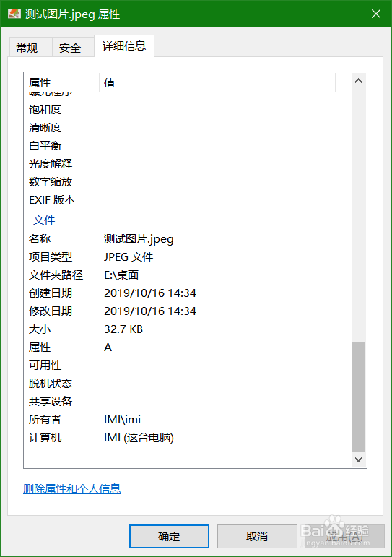Click the value JPEG 文件

pos(129,257)
